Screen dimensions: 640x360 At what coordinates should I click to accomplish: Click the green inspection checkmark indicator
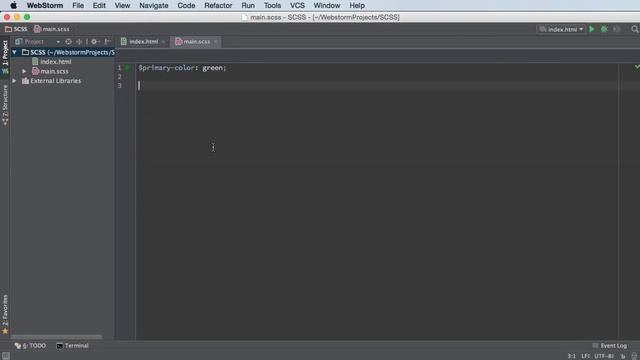tap(637, 66)
